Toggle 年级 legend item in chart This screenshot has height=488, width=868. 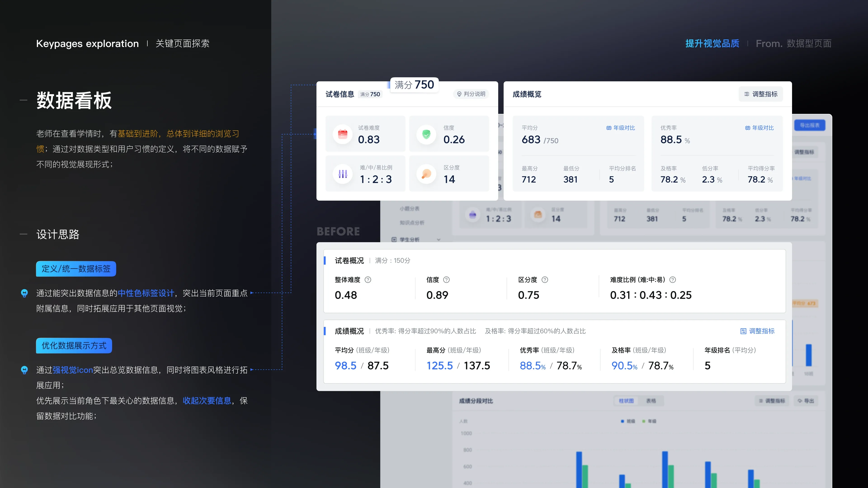pos(649,421)
